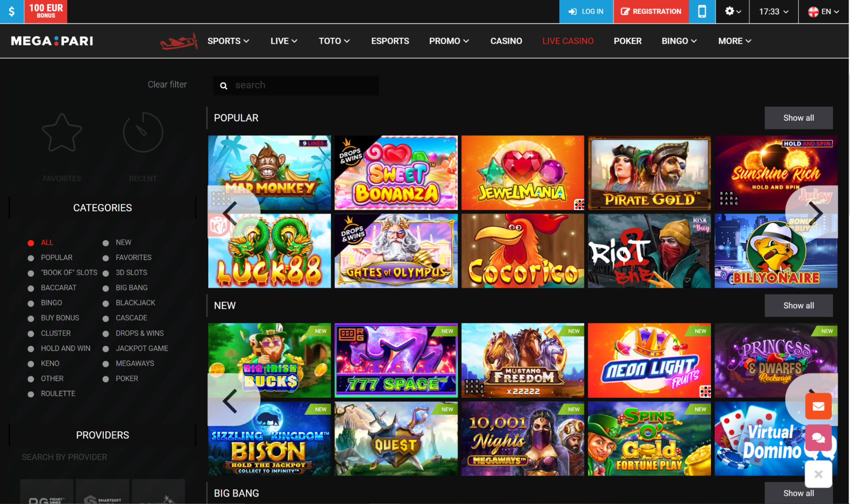
Task: Select the POPULAR category radio
Action: (31, 258)
